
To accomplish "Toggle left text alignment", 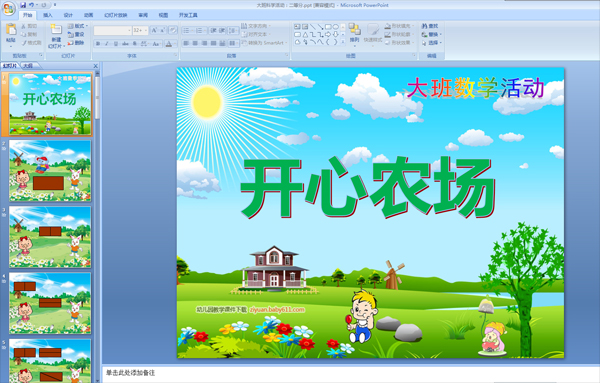I will coord(186,43).
